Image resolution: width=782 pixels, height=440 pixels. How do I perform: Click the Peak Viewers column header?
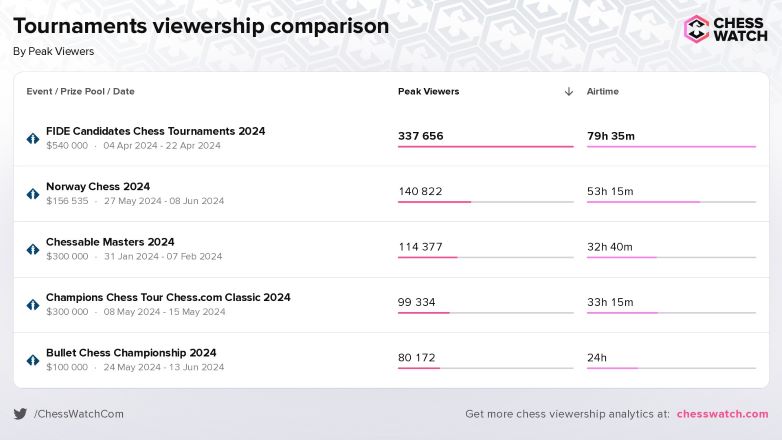(429, 91)
